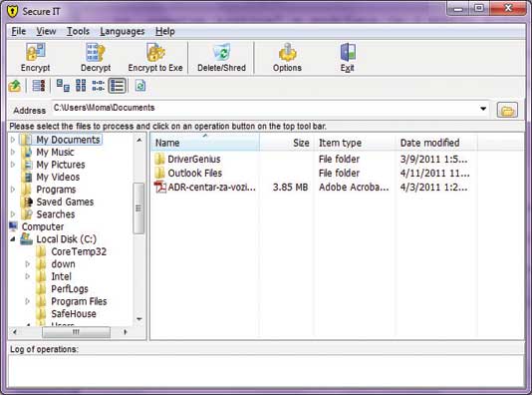Viewport: 532px width, 395px height.
Task: Click the Saved Games folder icon
Action: click(27, 201)
